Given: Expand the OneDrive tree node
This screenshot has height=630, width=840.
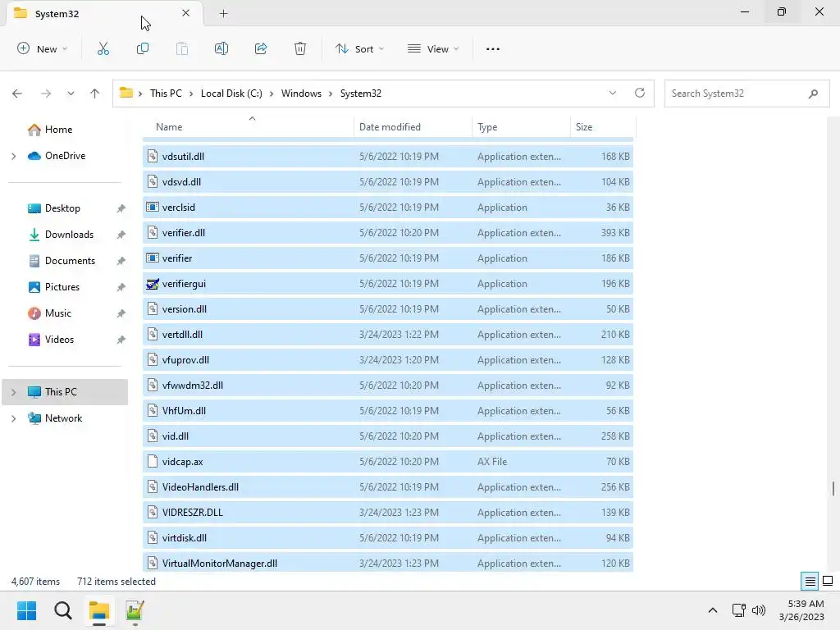Looking at the screenshot, I should coord(13,156).
